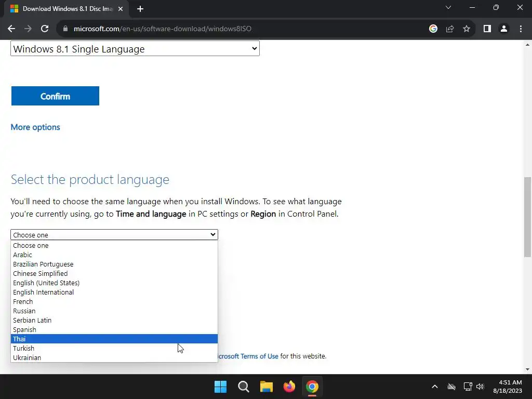Viewport: 532px width, 399px height.
Task: Open the Chrome profile menu
Action: [504, 29]
